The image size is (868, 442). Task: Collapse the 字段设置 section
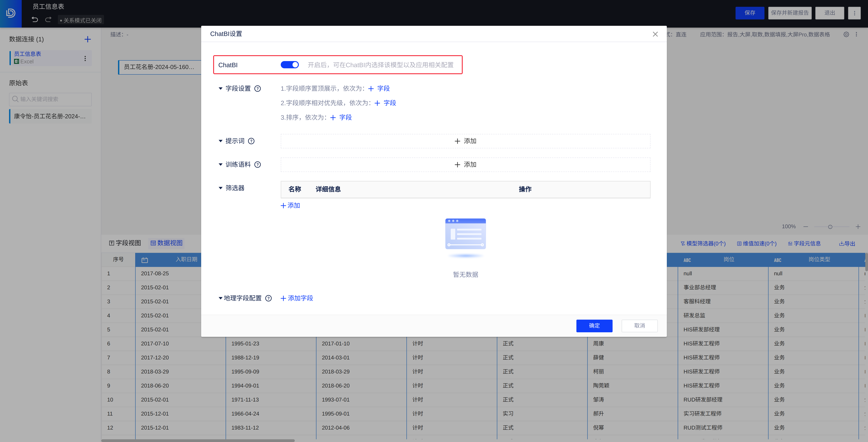[x=220, y=89]
